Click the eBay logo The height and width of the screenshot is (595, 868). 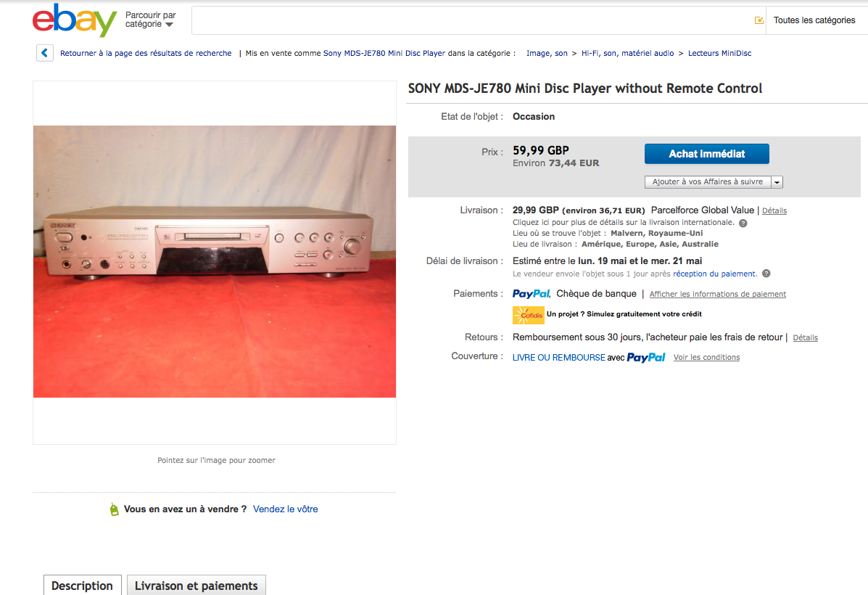coord(75,20)
